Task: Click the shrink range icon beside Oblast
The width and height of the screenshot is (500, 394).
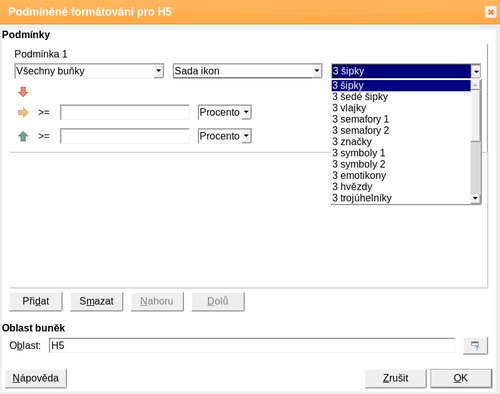Action: click(475, 345)
